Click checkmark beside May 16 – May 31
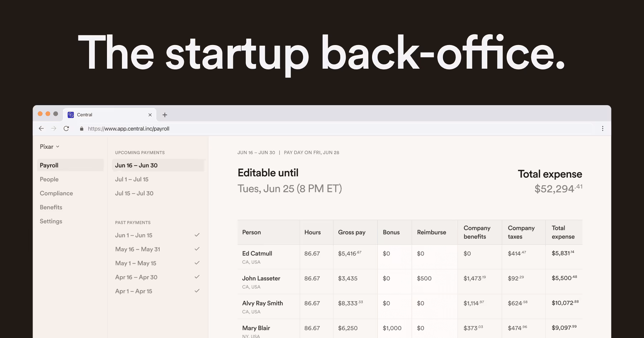This screenshot has width=644, height=338. pyautogui.click(x=197, y=249)
